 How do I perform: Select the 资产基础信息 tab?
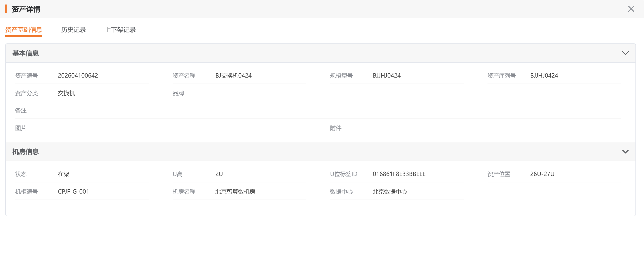coord(24,30)
